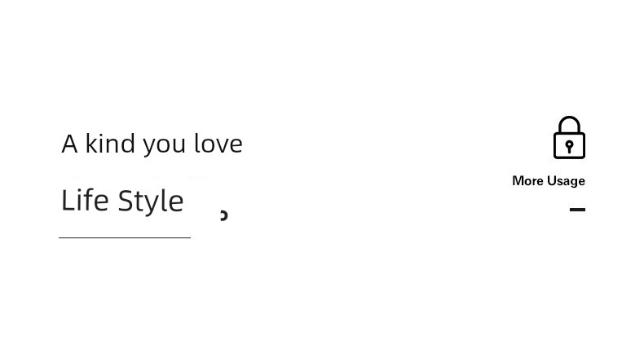Click the word "kind" in the tagline

pos(110,144)
